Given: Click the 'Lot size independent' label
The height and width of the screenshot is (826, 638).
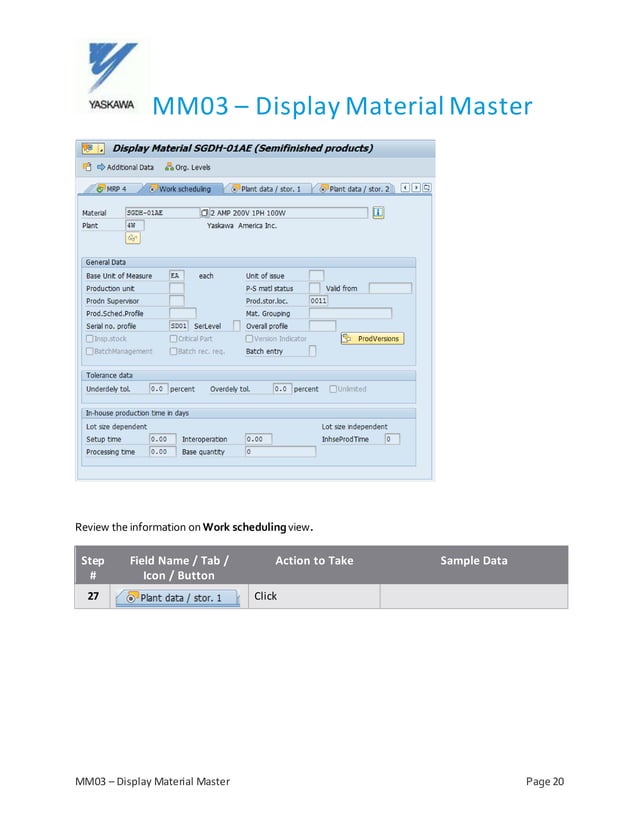Looking at the screenshot, I should point(355,427).
